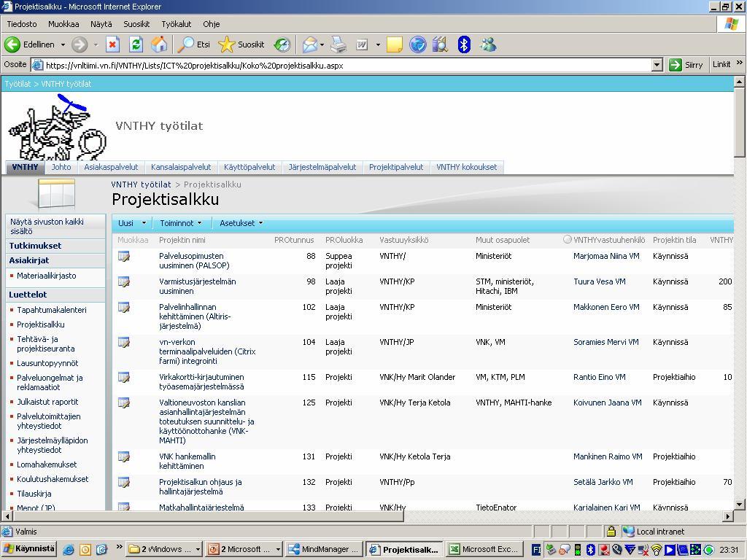Viewport: 747px width, 560px height.
Task: Open Mail button dropdown arrow
Action: pyautogui.click(x=322, y=44)
